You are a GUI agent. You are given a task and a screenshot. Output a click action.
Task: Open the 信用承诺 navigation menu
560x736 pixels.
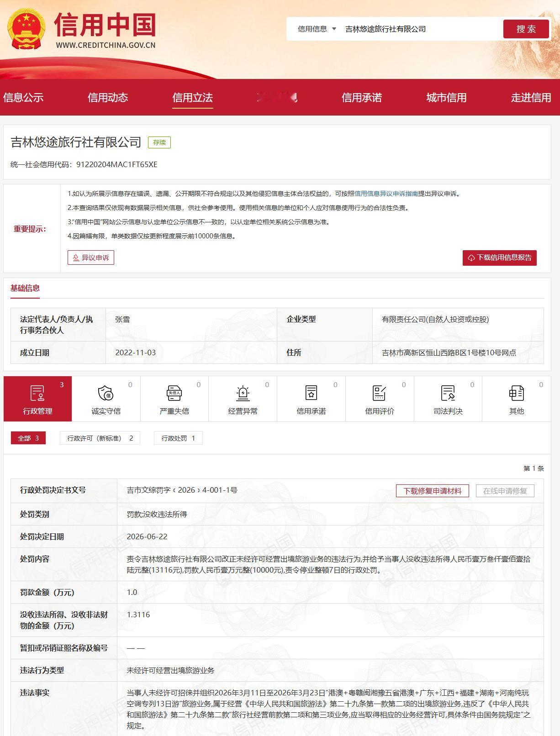361,97
